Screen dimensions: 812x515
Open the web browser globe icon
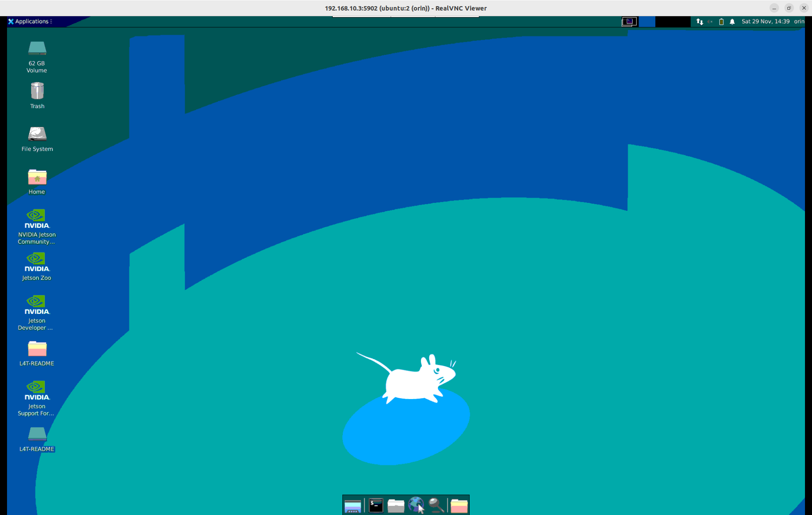[x=416, y=505]
